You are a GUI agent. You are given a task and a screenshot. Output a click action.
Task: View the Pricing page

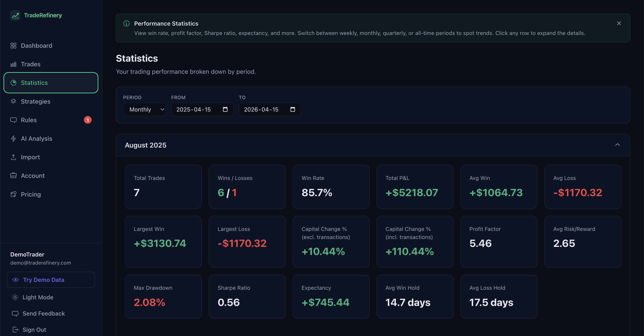(x=51, y=194)
